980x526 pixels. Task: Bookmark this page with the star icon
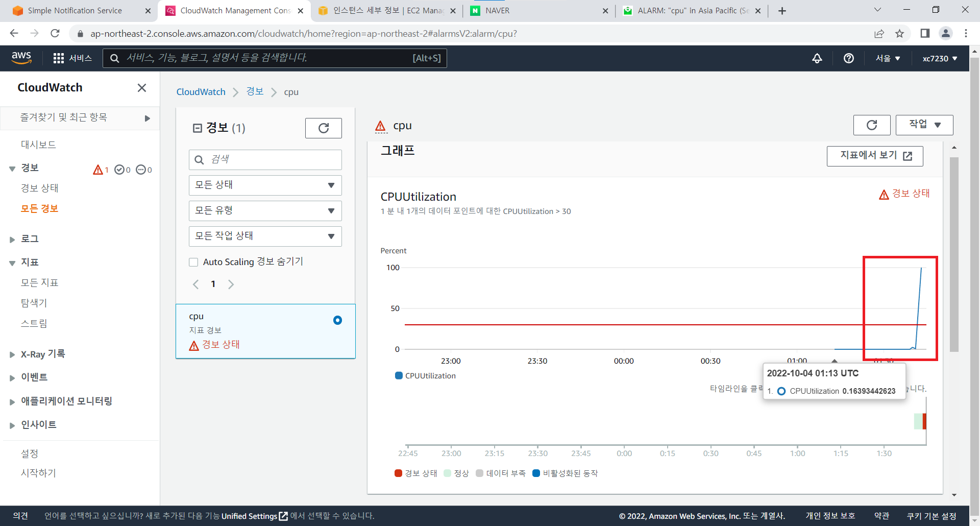tap(899, 34)
